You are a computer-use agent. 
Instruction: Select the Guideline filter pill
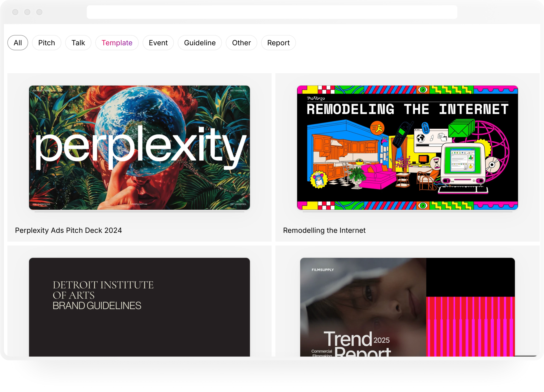pos(200,43)
